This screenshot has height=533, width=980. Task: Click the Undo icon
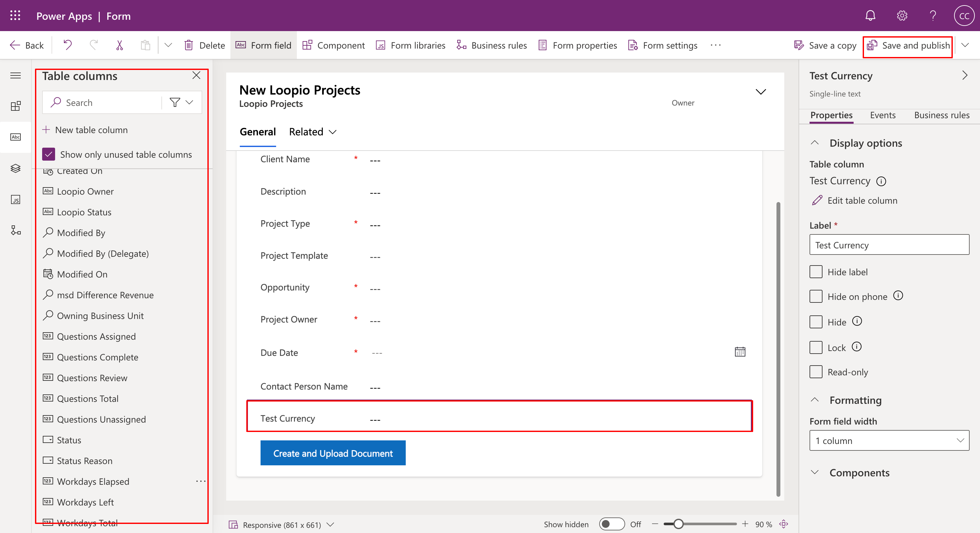(67, 45)
